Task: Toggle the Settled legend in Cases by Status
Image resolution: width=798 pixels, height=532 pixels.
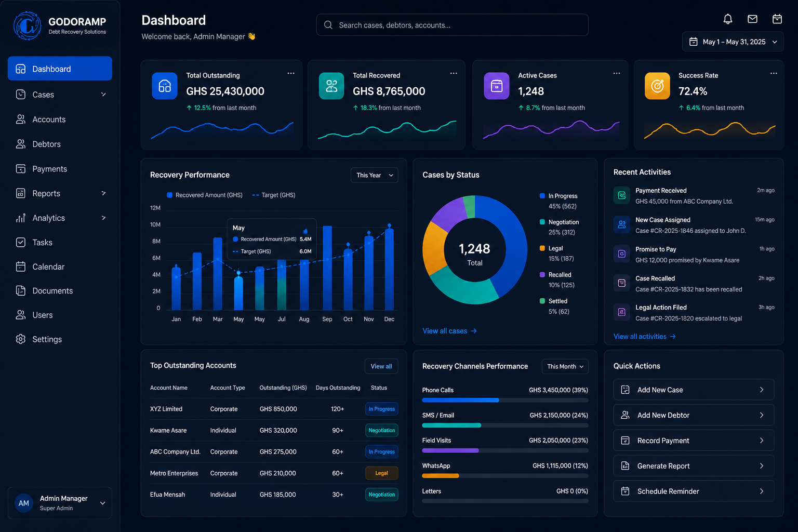Action: [554, 301]
